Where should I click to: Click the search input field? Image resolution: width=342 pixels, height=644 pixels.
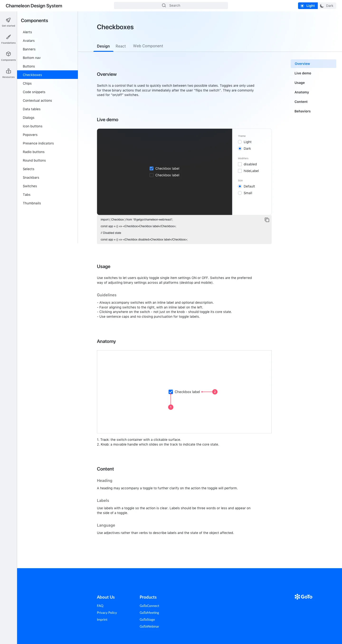(171, 5)
